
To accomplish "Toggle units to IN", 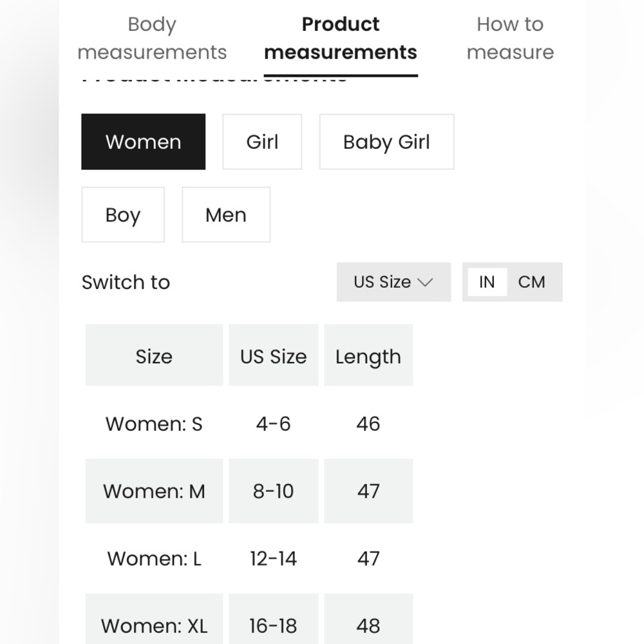I will pyautogui.click(x=487, y=282).
